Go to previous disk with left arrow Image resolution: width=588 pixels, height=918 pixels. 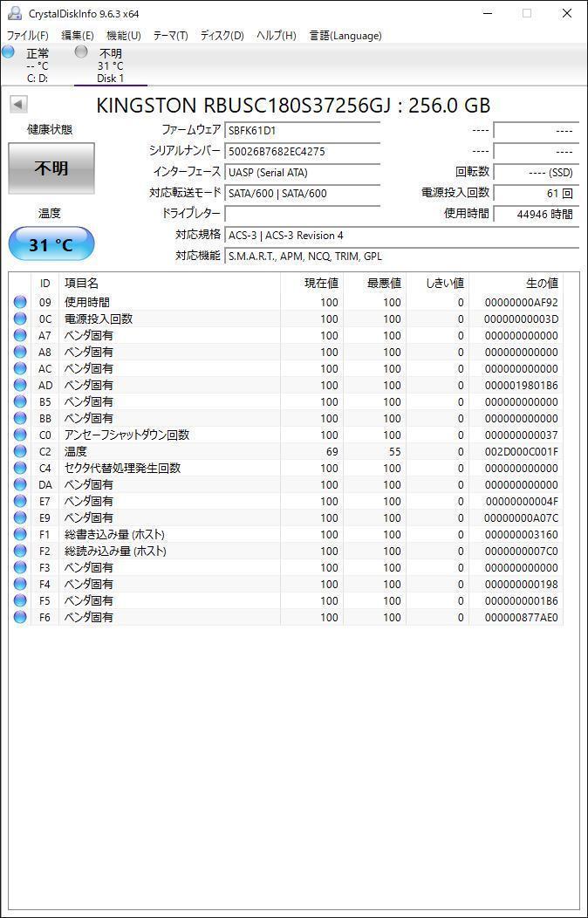click(18, 105)
